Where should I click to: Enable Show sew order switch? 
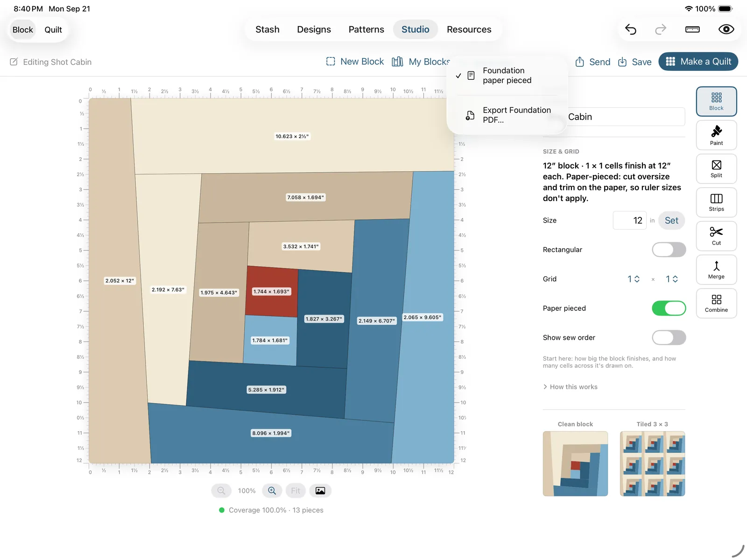669,337
